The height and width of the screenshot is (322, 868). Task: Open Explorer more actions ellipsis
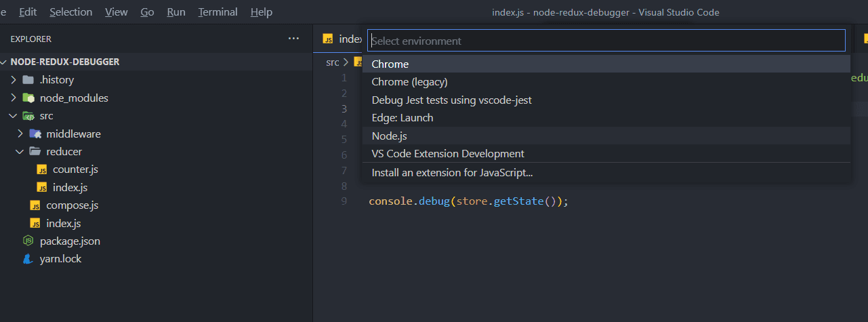tap(293, 39)
